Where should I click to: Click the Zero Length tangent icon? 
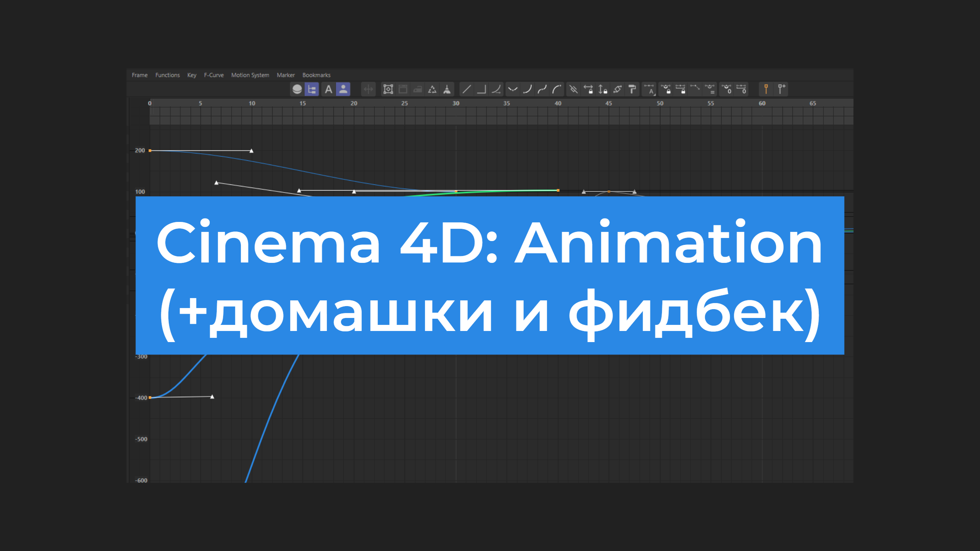pos(742,89)
